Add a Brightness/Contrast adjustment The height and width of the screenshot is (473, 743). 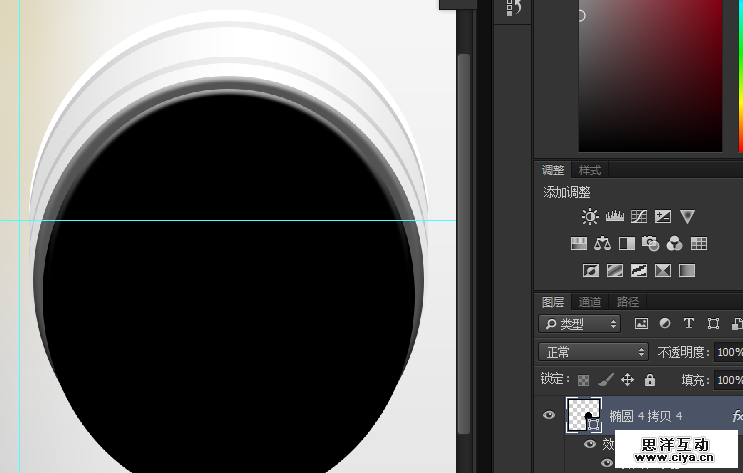(x=590, y=216)
